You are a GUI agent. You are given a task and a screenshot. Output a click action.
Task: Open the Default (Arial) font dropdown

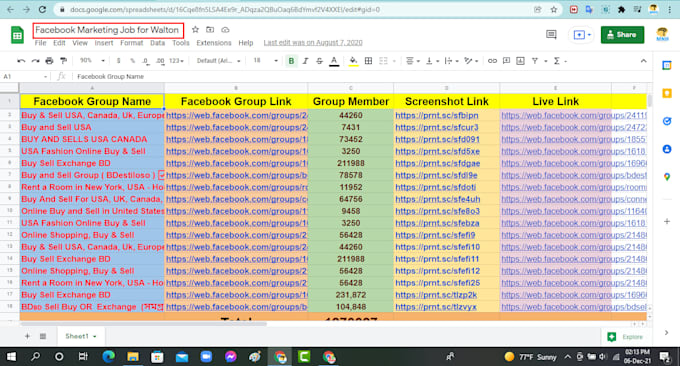(219, 61)
